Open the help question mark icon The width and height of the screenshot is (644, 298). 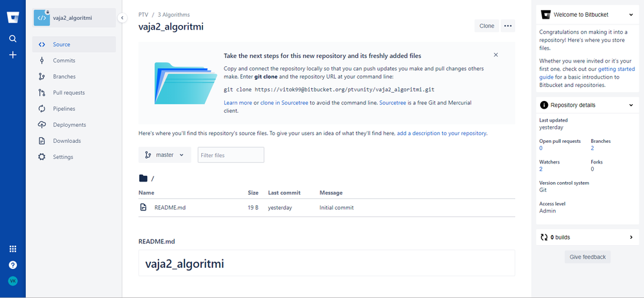[13, 265]
